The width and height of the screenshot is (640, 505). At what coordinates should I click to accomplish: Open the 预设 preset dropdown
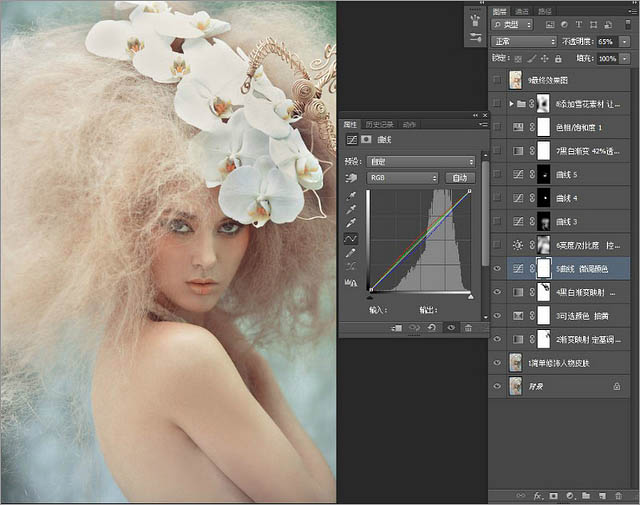[x=421, y=161]
